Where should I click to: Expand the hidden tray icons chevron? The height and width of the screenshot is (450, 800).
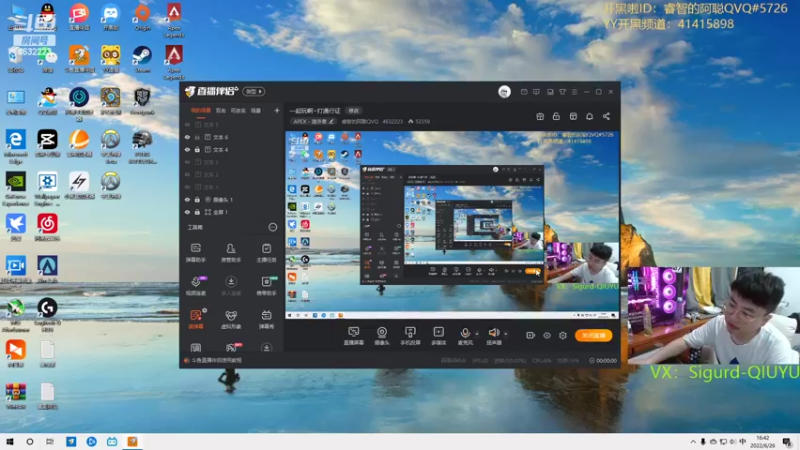pos(693,442)
